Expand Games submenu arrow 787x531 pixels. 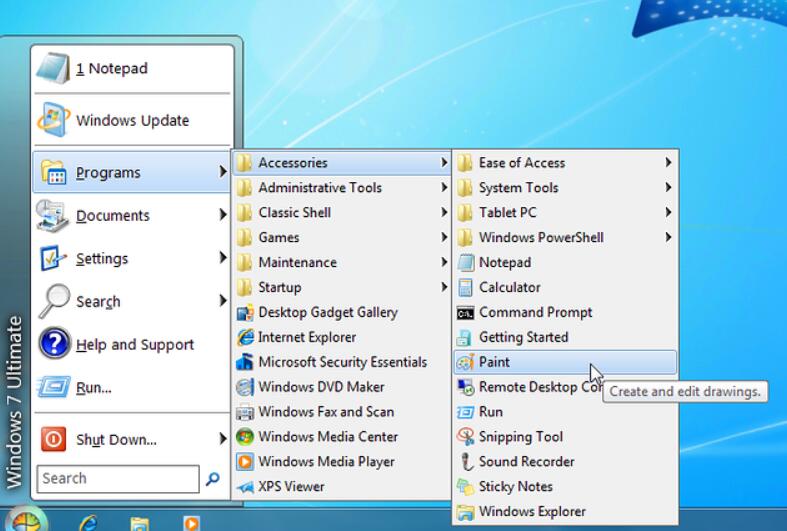(444, 237)
